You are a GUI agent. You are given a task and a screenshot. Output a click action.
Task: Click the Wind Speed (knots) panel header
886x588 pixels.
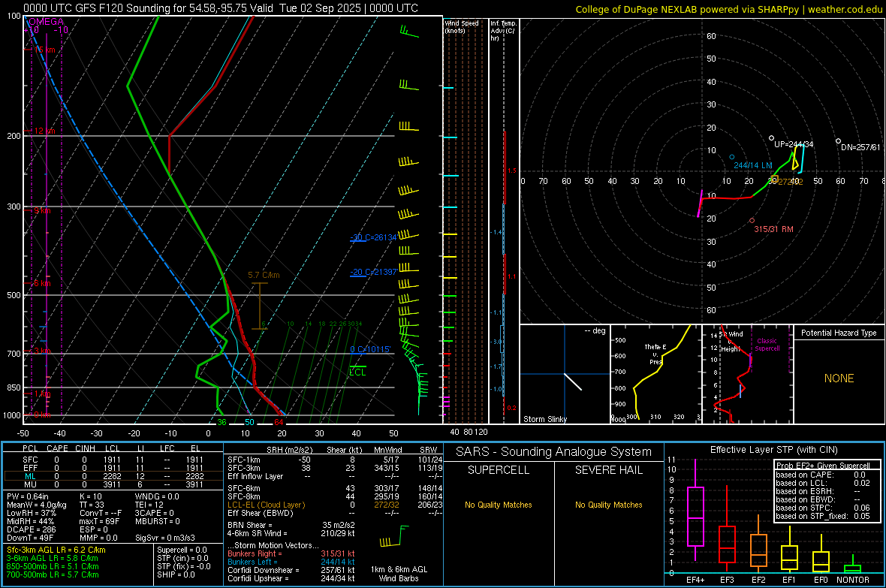[x=462, y=26]
